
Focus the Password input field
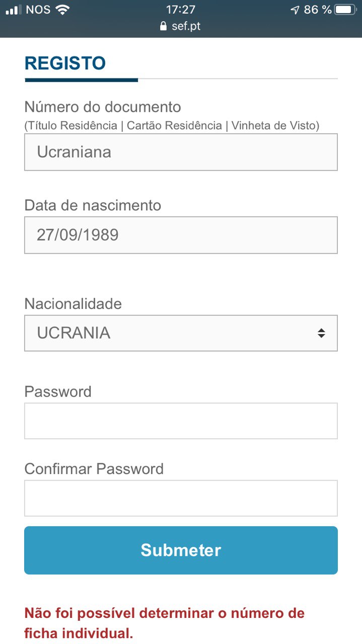181,421
